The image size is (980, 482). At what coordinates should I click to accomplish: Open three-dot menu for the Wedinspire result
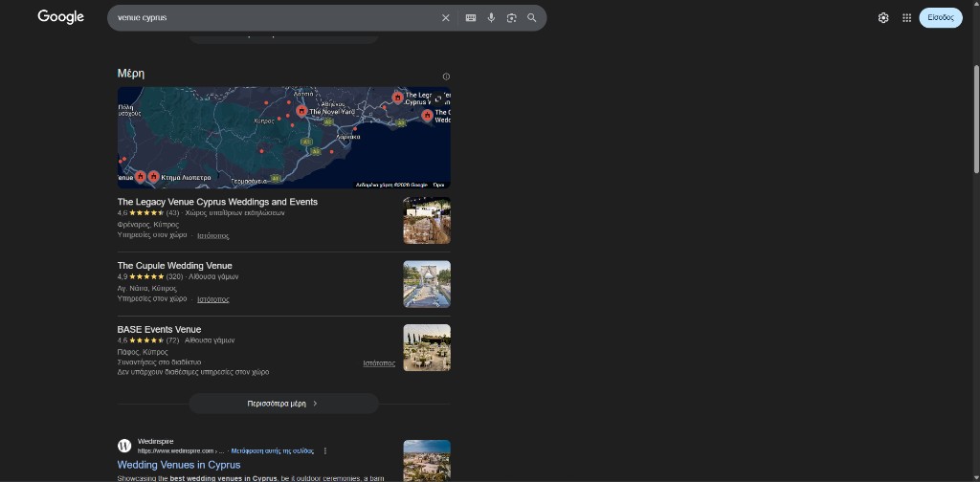(325, 450)
